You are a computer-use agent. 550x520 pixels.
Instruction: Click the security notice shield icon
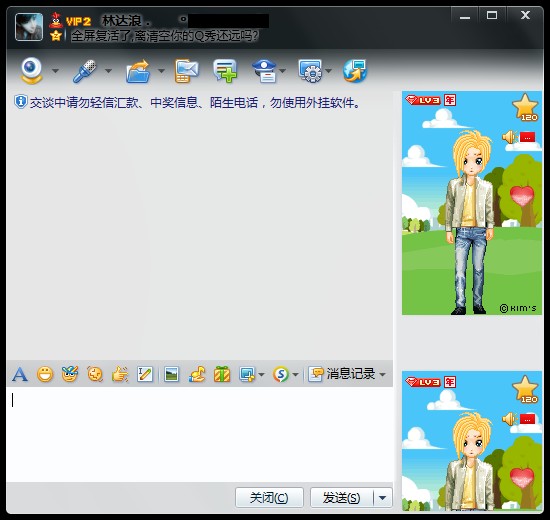tap(21, 102)
